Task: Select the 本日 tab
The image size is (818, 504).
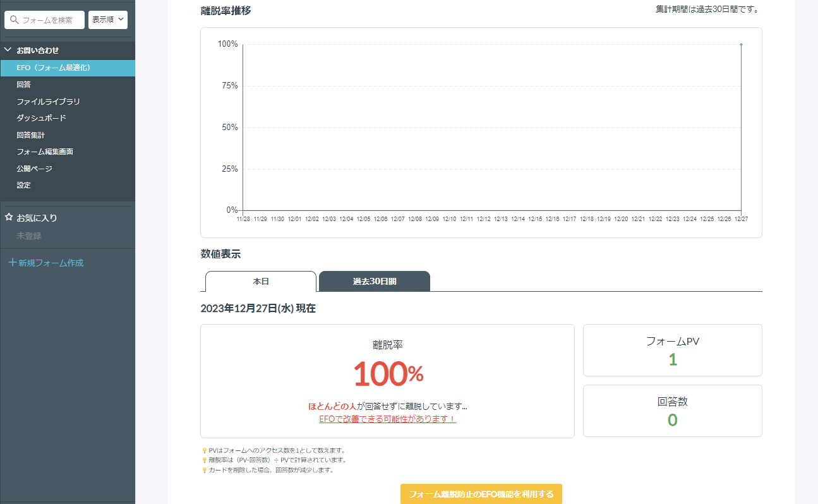Action: click(x=260, y=280)
